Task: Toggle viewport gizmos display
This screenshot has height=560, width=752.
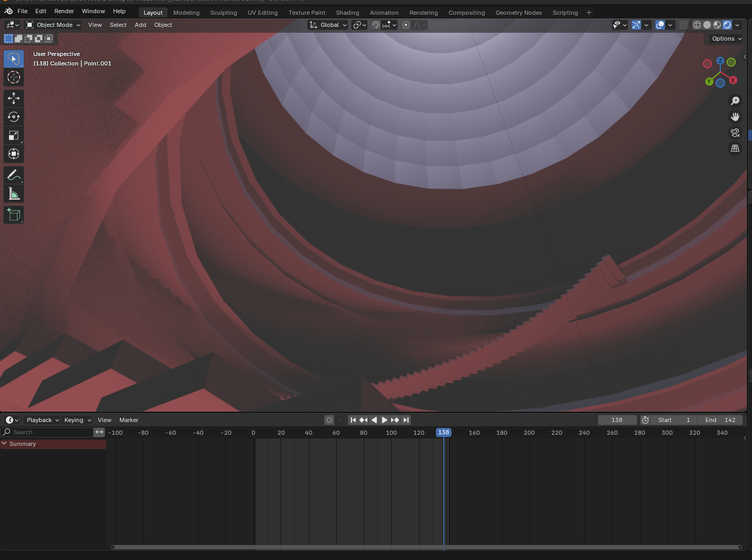Action: pyautogui.click(x=636, y=25)
